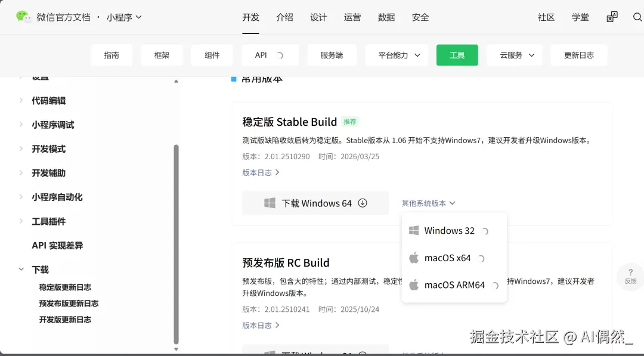Expand the 开发辅助 sidebar section

[x=21, y=173]
